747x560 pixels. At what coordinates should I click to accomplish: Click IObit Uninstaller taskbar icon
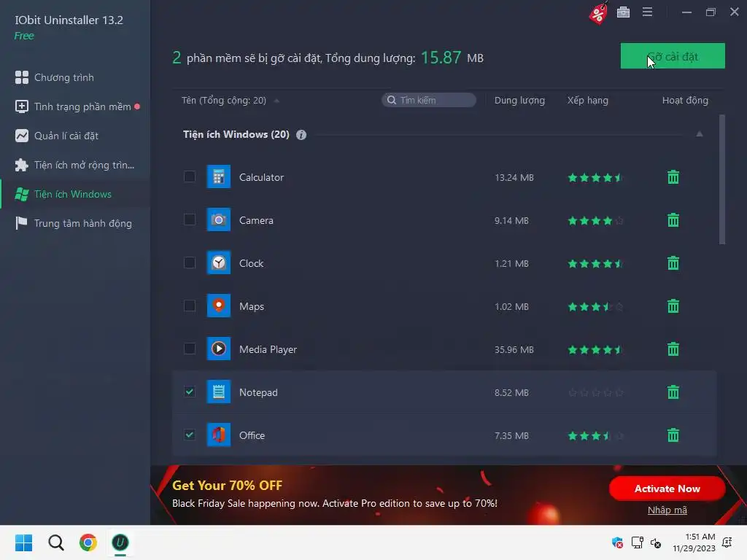pyautogui.click(x=120, y=542)
